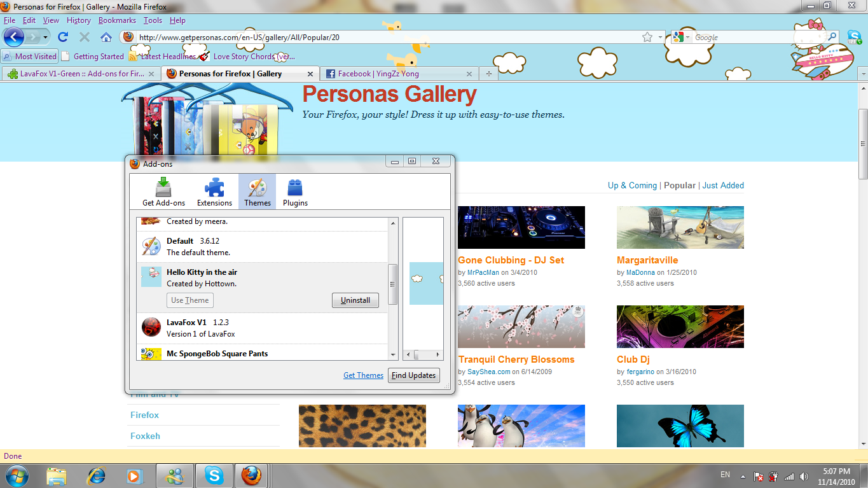Screen dimensions: 868x488
Task: Click the Use Theme button
Action: 189,300
